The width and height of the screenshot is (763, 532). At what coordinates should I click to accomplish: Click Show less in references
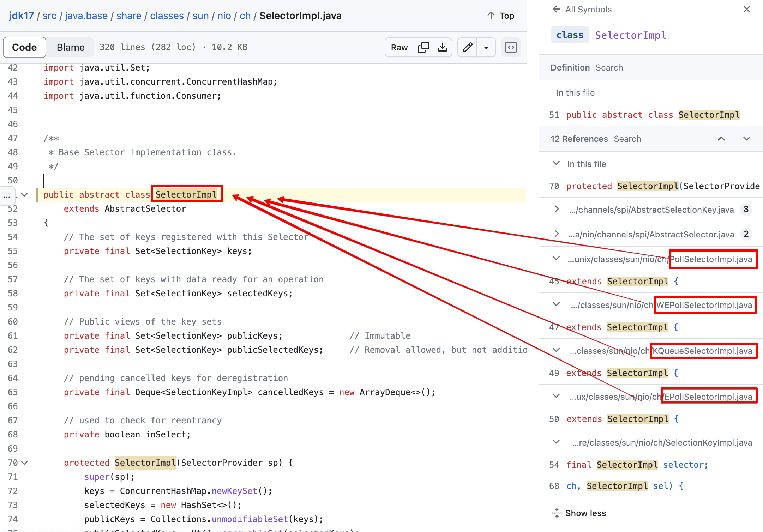585,513
